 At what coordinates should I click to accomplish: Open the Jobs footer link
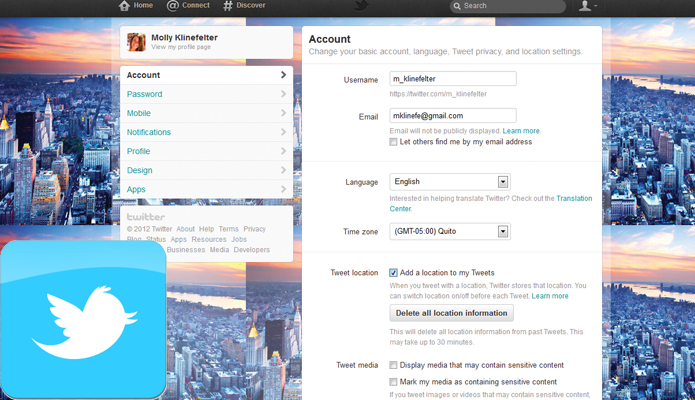coord(239,239)
